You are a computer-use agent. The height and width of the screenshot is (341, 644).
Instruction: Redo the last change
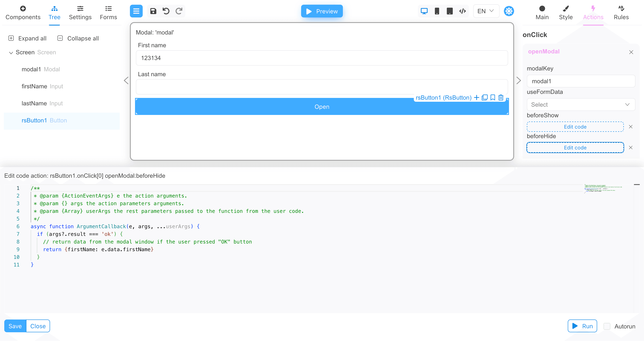(x=179, y=11)
